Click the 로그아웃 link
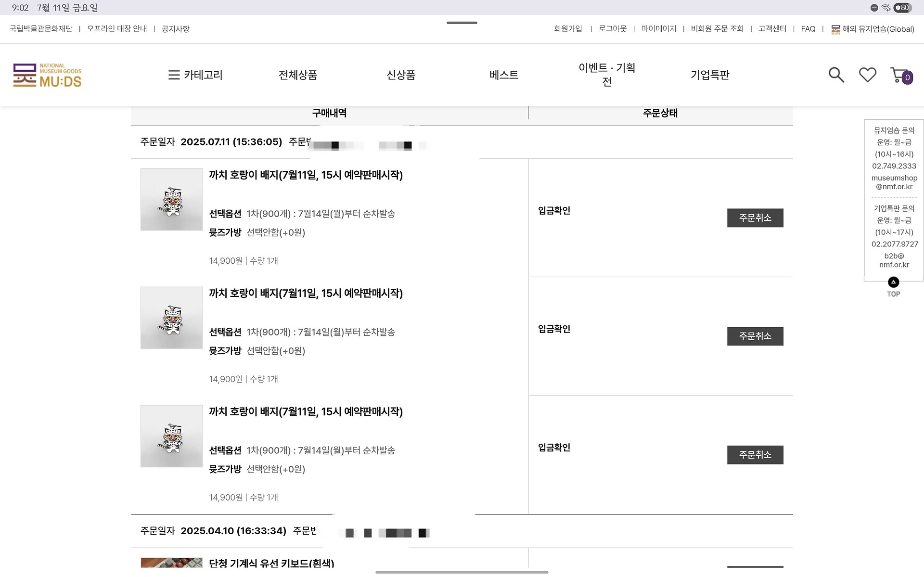 [612, 29]
